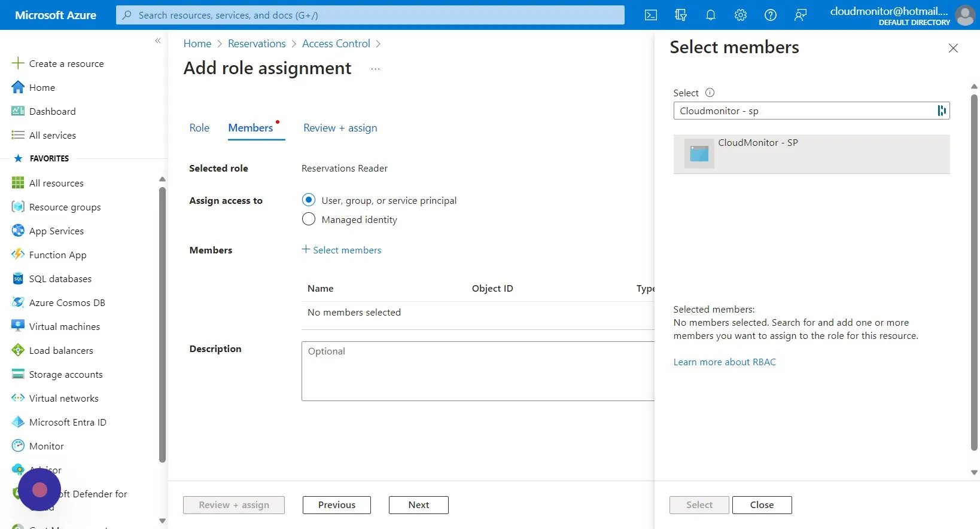
Task: Go to Home breadcrumb link
Action: (x=197, y=44)
